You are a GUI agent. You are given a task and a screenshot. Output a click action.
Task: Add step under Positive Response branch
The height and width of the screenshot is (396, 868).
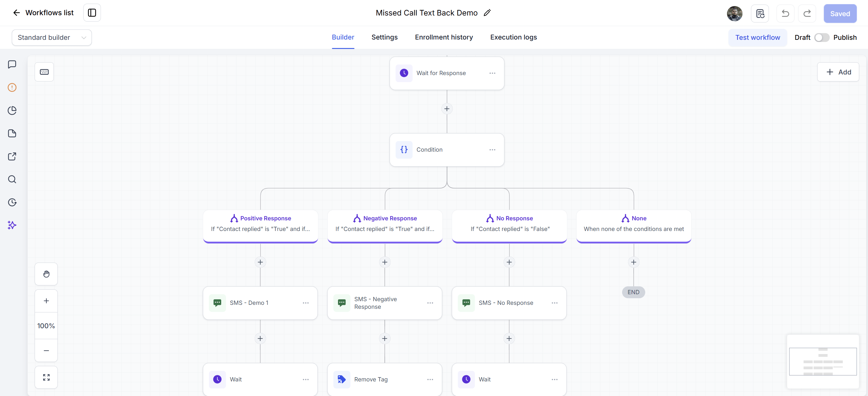click(x=260, y=262)
